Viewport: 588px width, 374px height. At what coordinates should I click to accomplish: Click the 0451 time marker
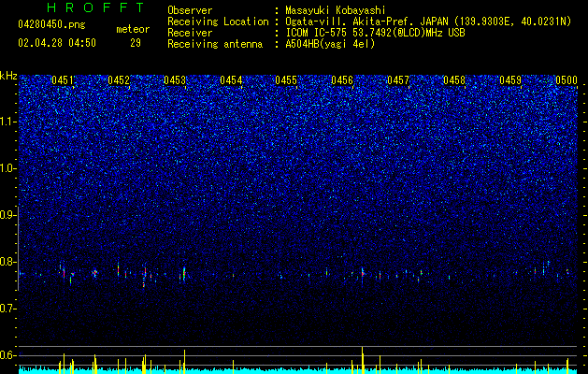63,80
